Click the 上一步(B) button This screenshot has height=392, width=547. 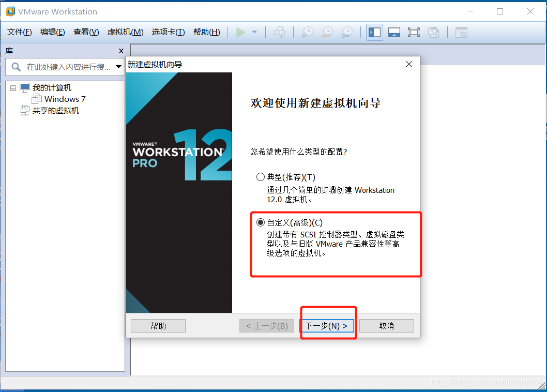pos(267,326)
